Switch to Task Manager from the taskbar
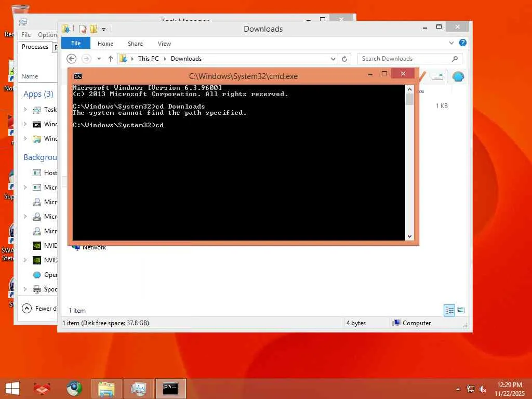 click(x=138, y=389)
